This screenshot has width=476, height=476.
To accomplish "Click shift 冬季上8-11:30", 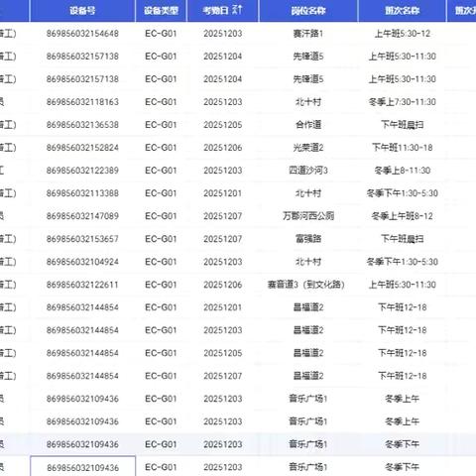I will [402, 171].
